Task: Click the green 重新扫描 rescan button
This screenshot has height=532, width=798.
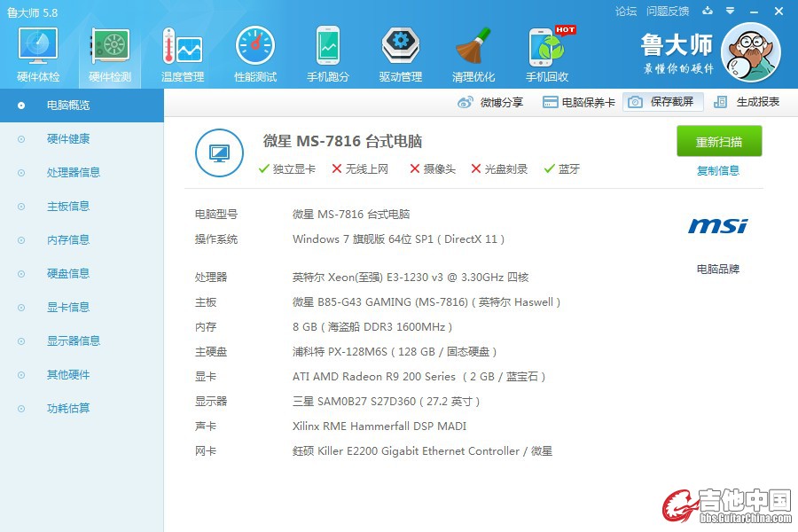Action: (719, 141)
